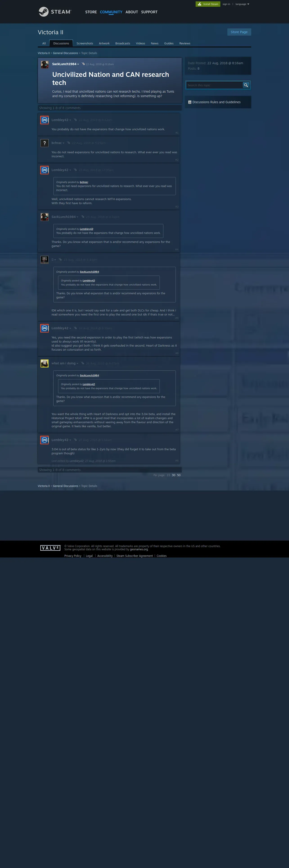Focus the Search this topic field
This screenshot has height=868, width=289.
214,85
